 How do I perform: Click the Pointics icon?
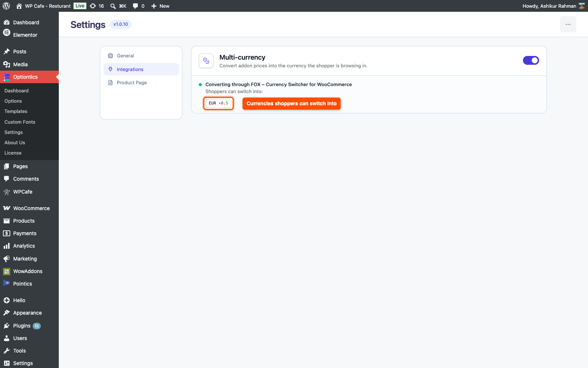point(7,283)
